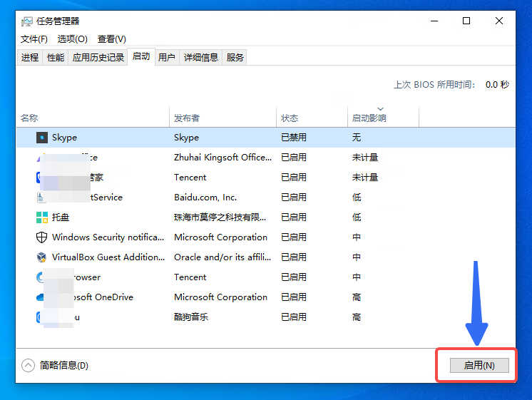
Task: Click the Skype app icon in list
Action: [42, 138]
